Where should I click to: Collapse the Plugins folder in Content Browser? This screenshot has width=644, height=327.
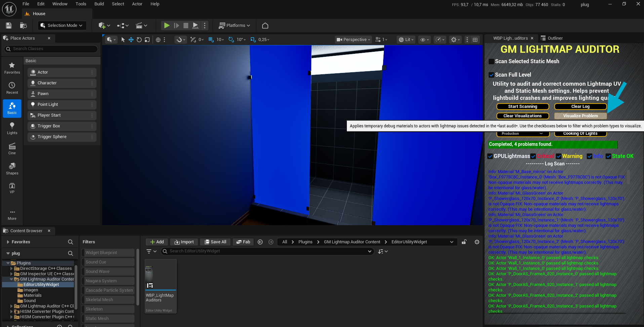coord(8,263)
